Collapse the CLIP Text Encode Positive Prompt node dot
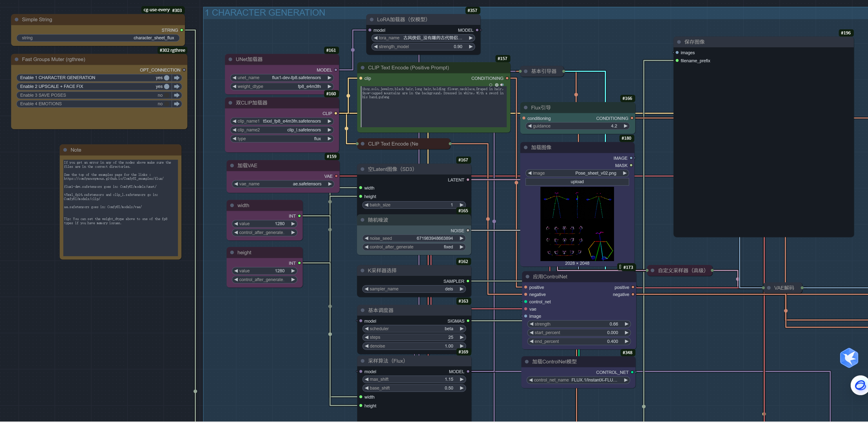The image size is (868, 423). (x=363, y=68)
